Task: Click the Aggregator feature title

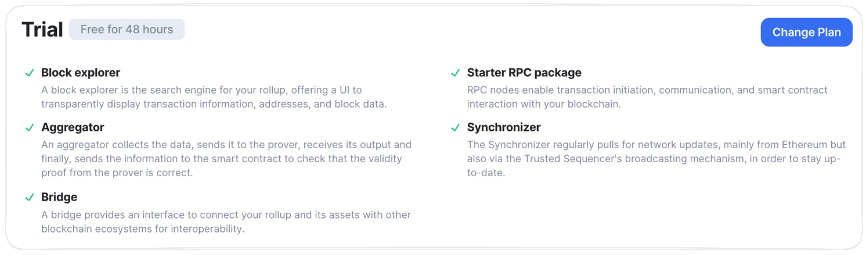Action: 73,127
